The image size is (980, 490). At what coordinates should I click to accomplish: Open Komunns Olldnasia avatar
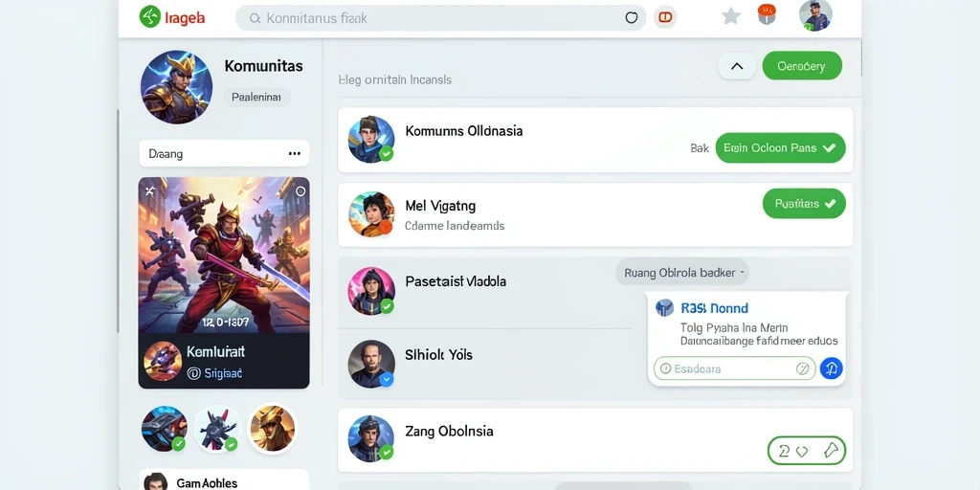pyautogui.click(x=371, y=140)
